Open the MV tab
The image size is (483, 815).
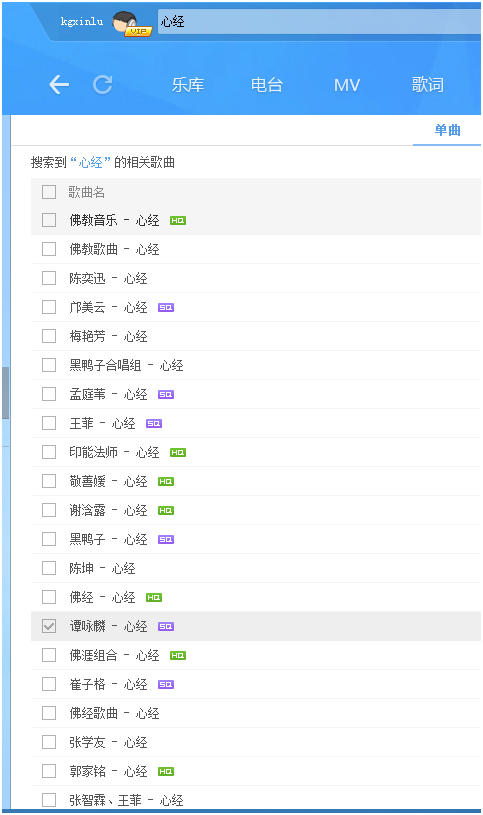pyautogui.click(x=347, y=85)
